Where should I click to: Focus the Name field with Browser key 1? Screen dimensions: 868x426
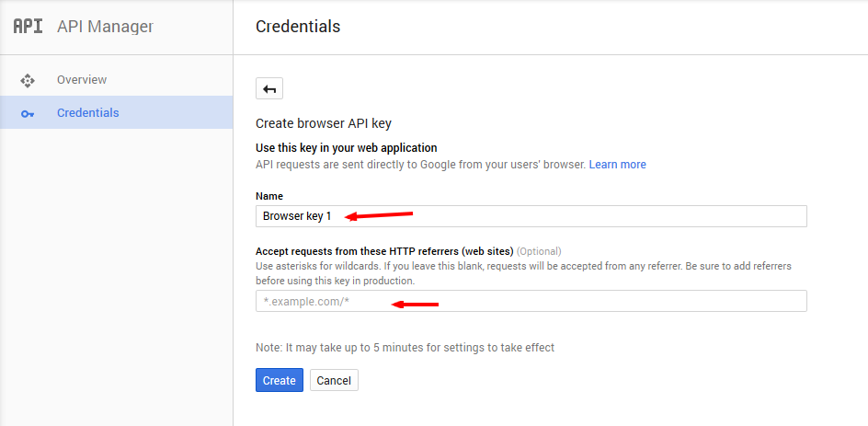coord(531,216)
